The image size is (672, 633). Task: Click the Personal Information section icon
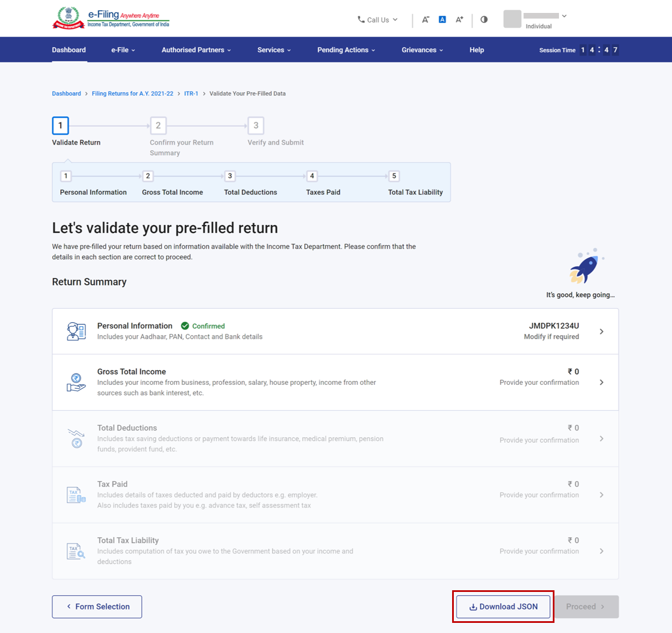click(76, 331)
